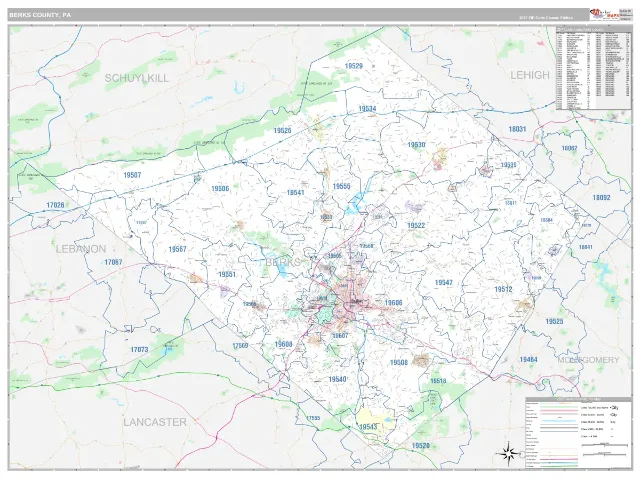Click ZIP code 18031 label
Screen dimensions: 640x480
[x=517, y=129]
